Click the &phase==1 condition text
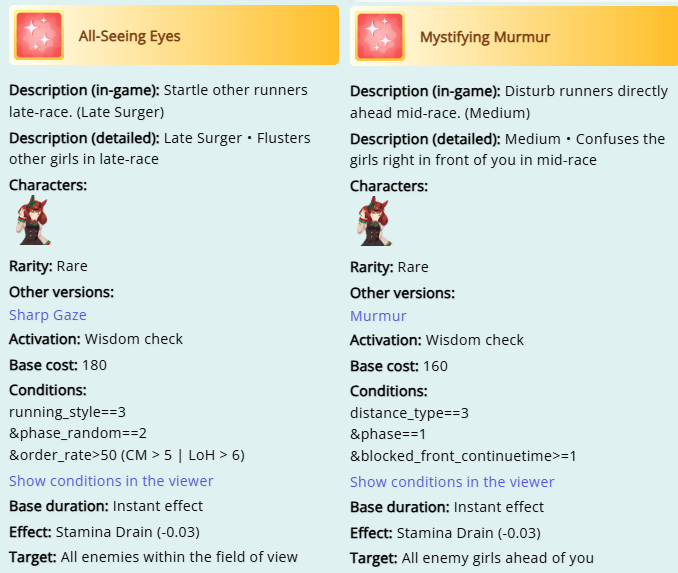The width and height of the screenshot is (678, 573). pyautogui.click(x=388, y=434)
